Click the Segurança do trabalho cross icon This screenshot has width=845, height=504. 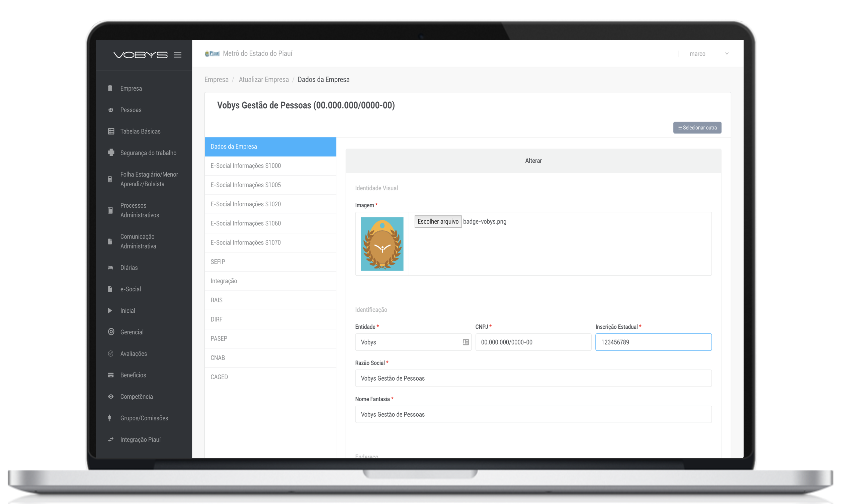[111, 153]
